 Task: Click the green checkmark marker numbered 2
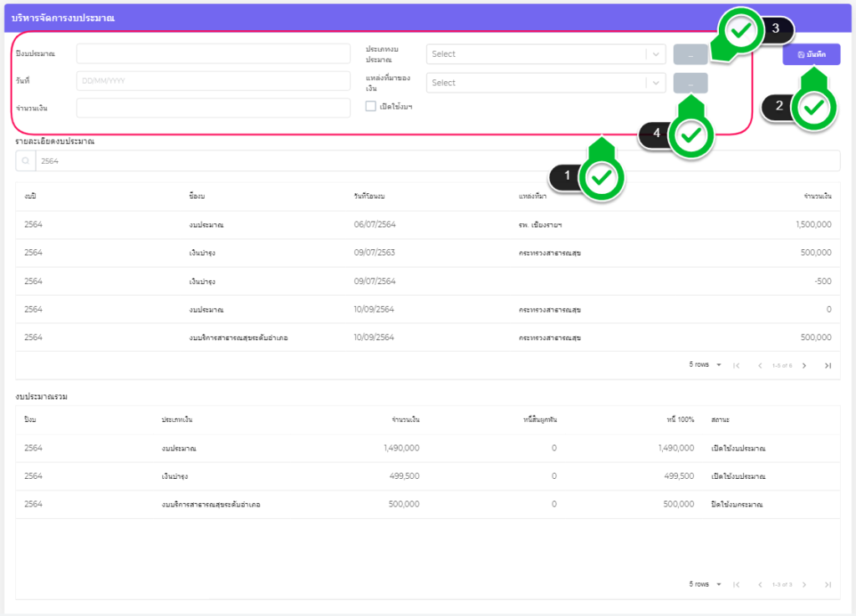click(x=814, y=106)
